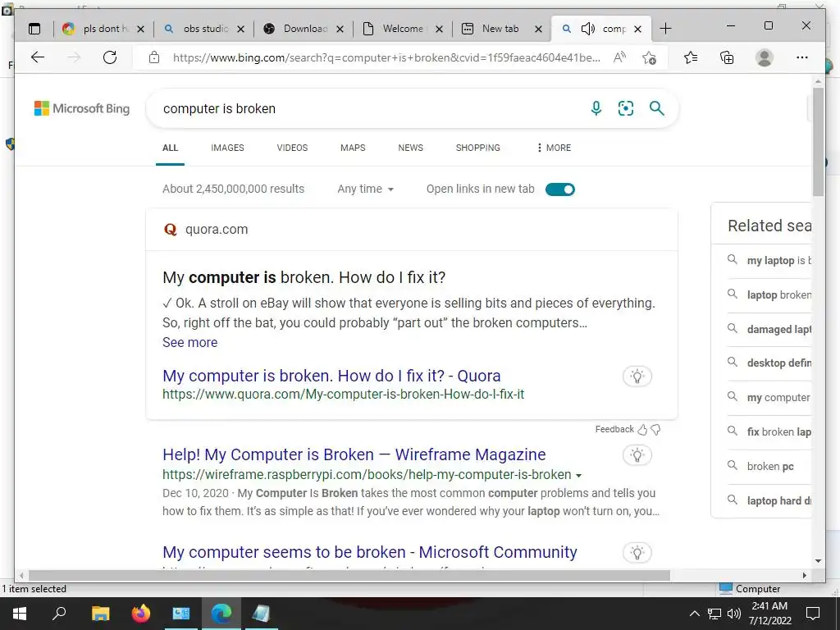Open 'My computer seems to be broken - Microsoft Community'
This screenshot has width=840, height=630.
[x=370, y=552]
